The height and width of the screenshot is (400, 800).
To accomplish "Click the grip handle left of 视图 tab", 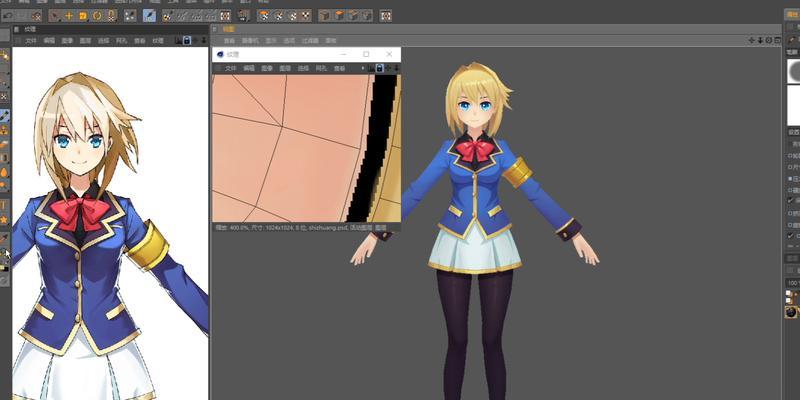I will [215, 29].
